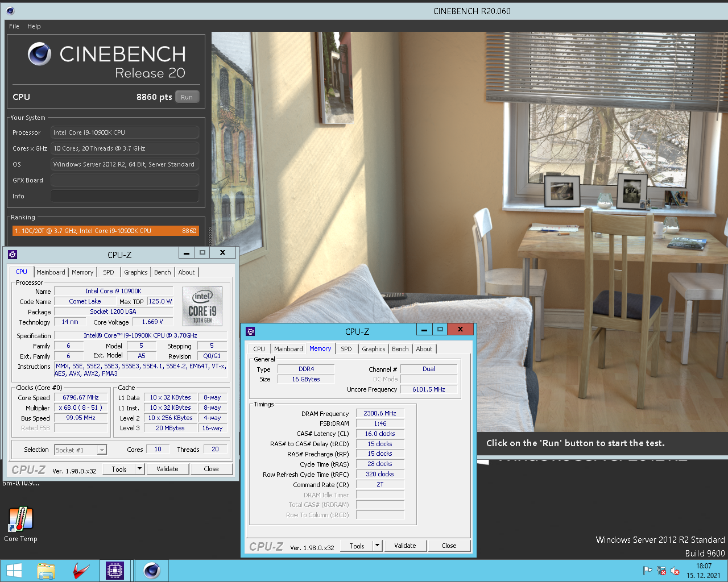Click the network status tray icon
This screenshot has width=728, height=582.
pyautogui.click(x=661, y=571)
